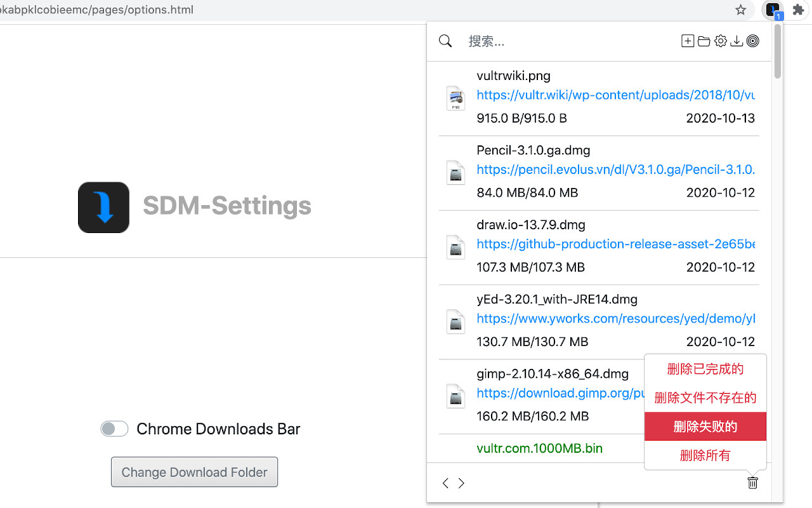Click the browser address bar URL
812x508 pixels.
[x=96, y=10]
